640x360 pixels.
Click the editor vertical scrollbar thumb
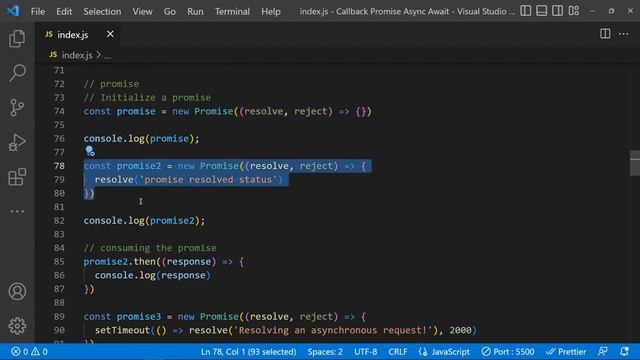click(635, 163)
